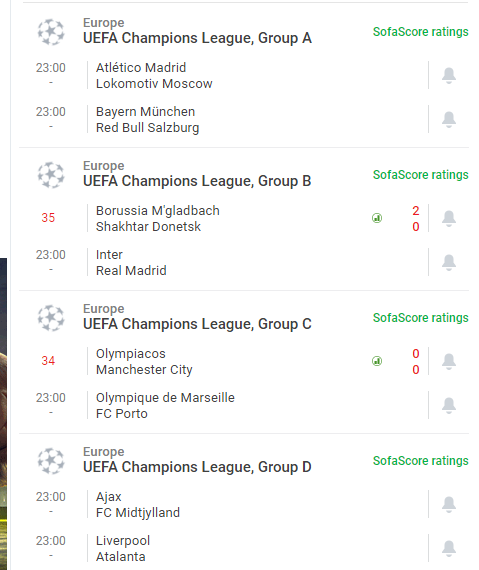The height and width of the screenshot is (570, 479).
Task: Click Champions League logo beside Group A
Action: [x=51, y=32]
